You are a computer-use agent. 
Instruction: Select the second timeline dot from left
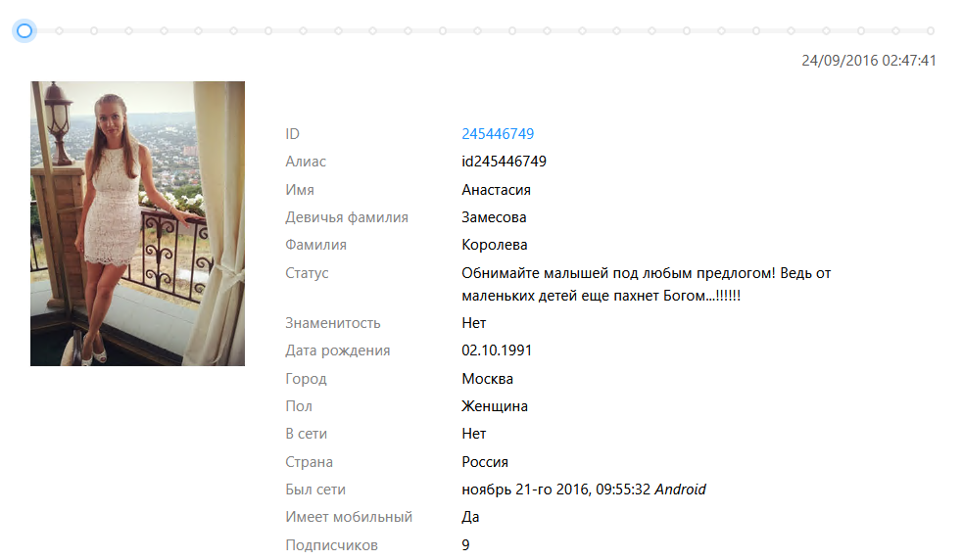[x=59, y=30]
